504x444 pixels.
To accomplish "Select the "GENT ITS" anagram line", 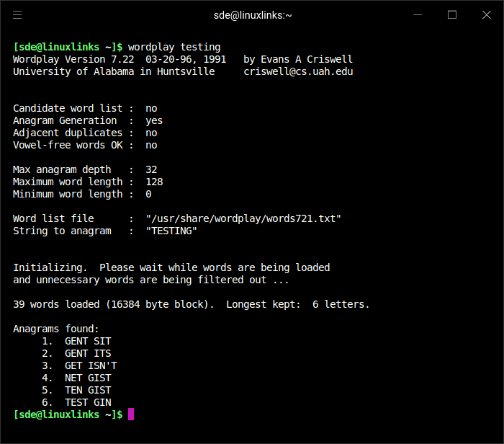I will (88, 353).
